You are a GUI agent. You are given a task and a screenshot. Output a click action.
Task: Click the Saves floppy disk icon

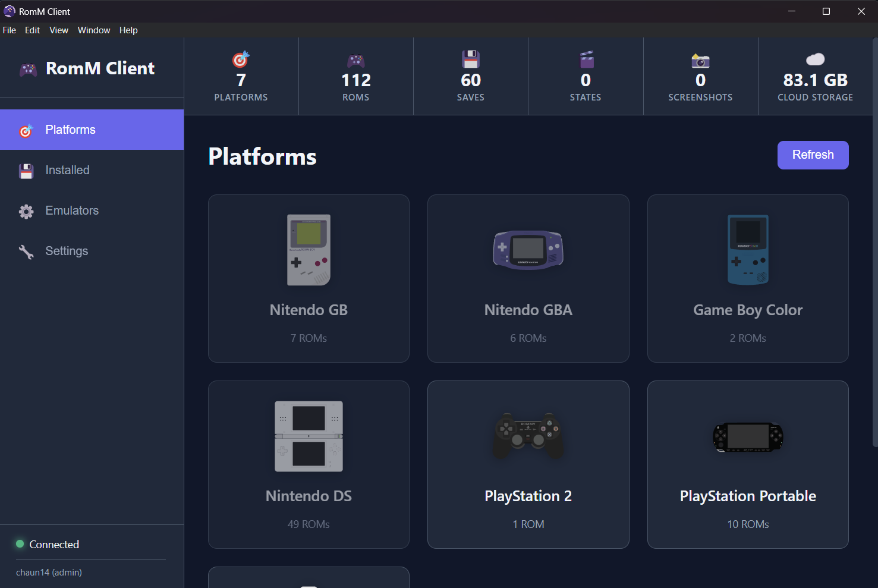click(470, 59)
